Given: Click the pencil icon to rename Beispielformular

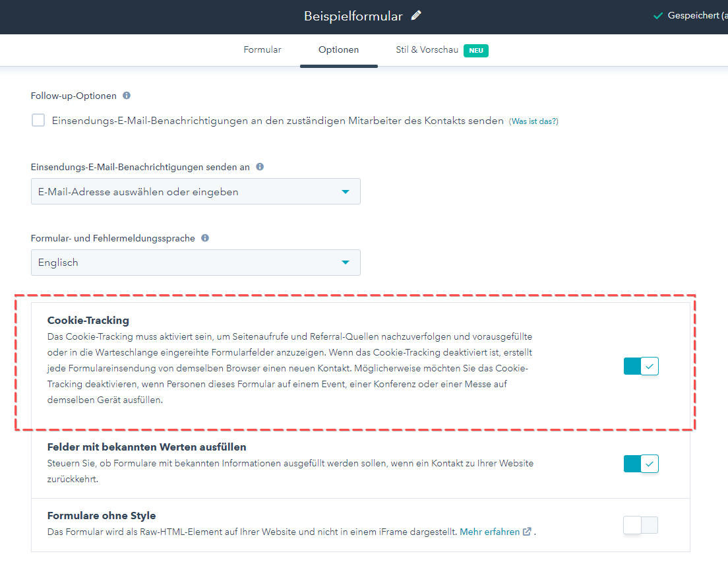Looking at the screenshot, I should pos(416,16).
